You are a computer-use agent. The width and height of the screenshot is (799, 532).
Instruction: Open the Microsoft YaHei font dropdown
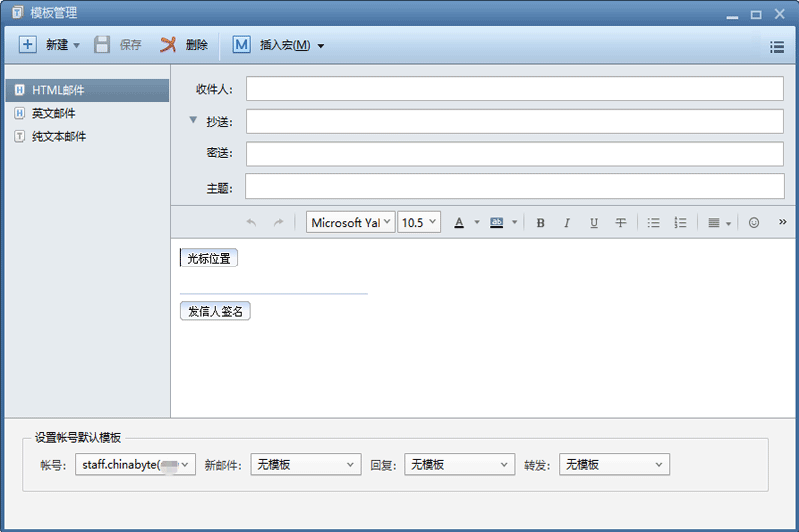click(350, 223)
